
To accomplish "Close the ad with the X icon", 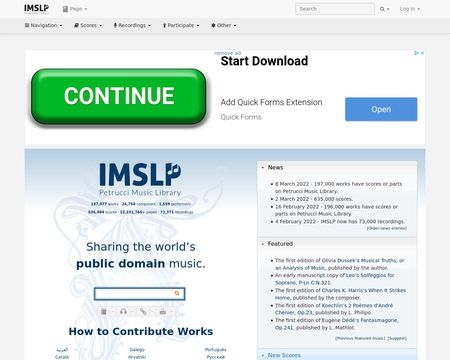I will tap(422, 53).
